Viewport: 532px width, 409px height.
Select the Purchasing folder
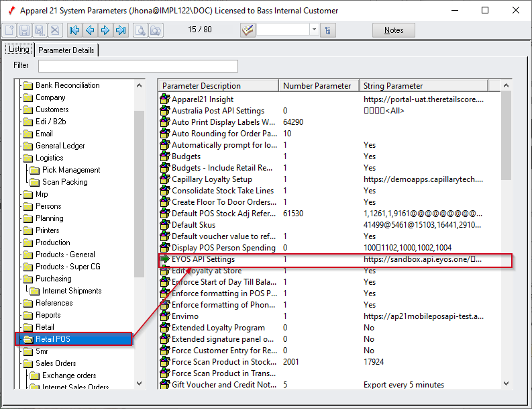[47, 279]
